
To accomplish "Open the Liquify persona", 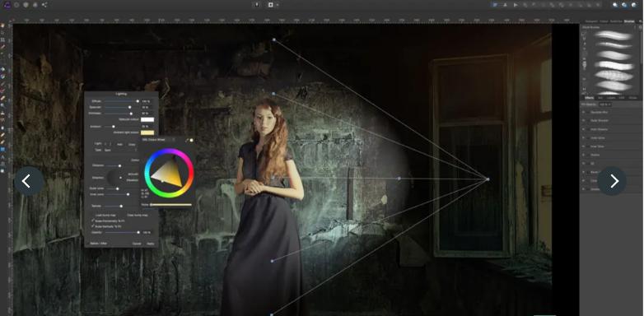I will click(x=16, y=5).
